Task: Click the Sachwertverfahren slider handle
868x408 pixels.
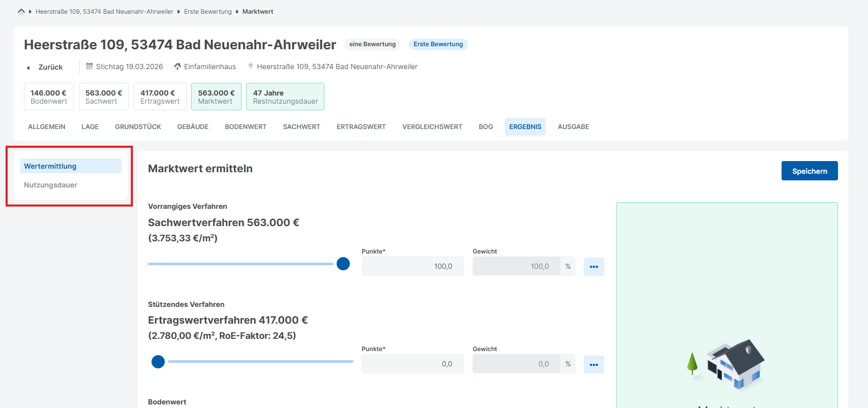Action: 343,264
